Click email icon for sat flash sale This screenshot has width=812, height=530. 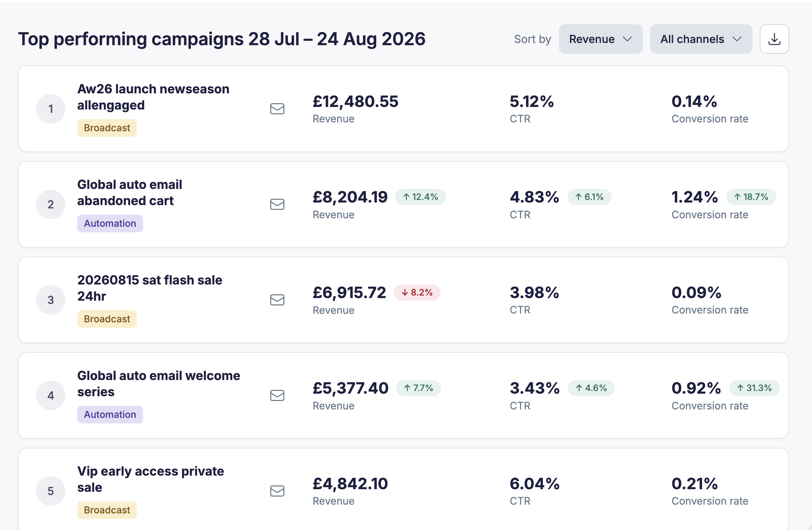coord(277,300)
